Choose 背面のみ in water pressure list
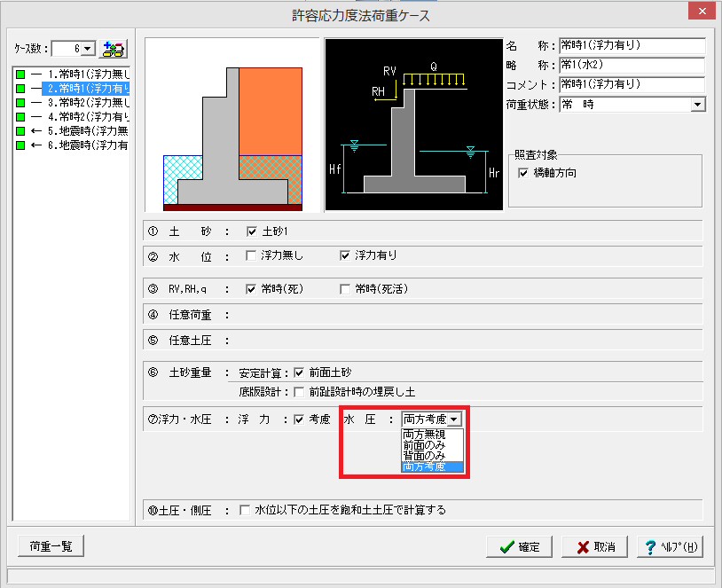Viewport: 722px width, 588px height. [432, 456]
